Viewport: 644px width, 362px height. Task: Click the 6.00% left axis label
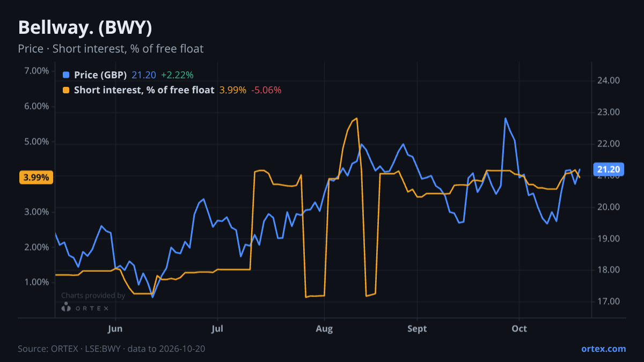click(x=37, y=106)
